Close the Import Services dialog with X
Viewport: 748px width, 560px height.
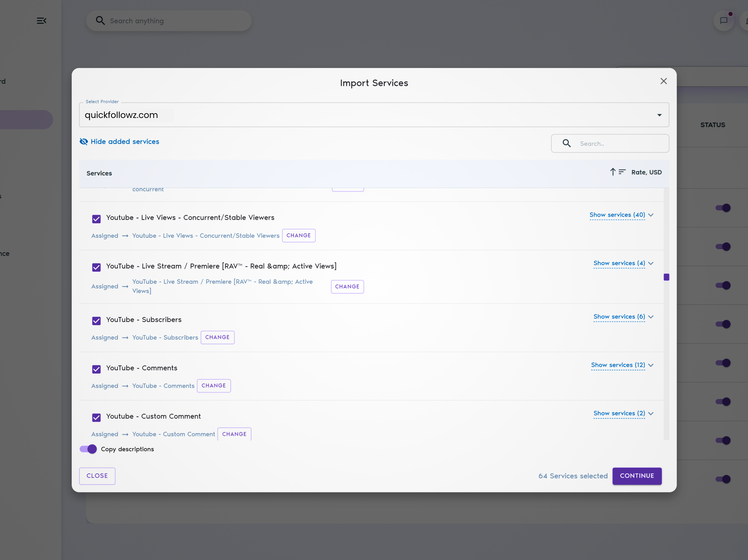[x=663, y=81]
